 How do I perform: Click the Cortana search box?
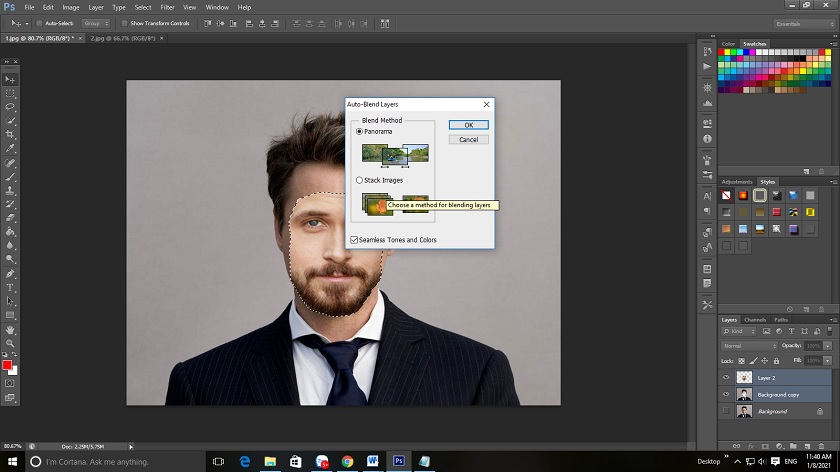(x=115, y=461)
